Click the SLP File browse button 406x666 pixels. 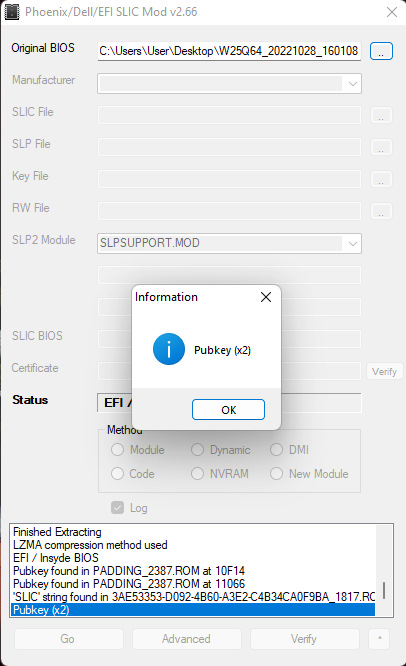(x=381, y=147)
